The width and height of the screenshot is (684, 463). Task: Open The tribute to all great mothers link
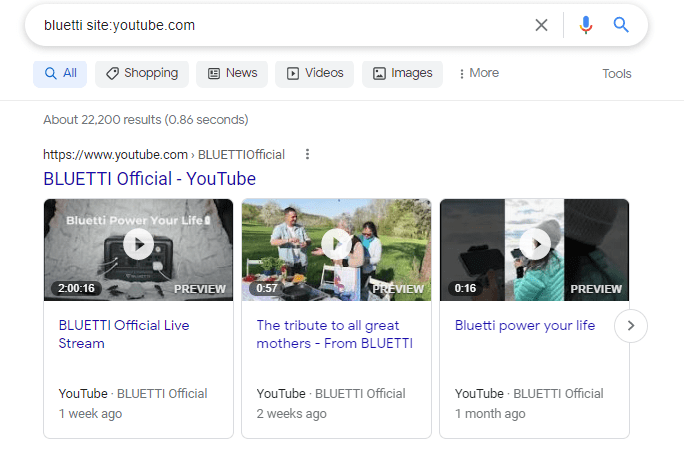point(335,335)
